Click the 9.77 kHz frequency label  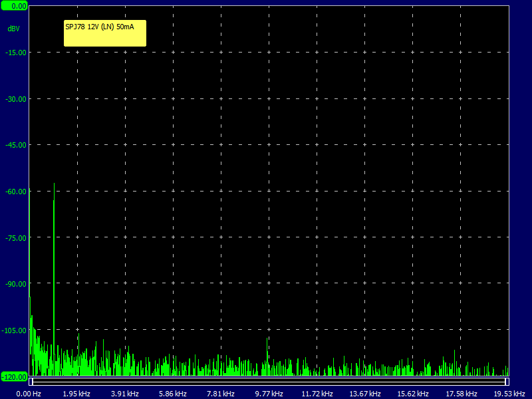pos(269,394)
